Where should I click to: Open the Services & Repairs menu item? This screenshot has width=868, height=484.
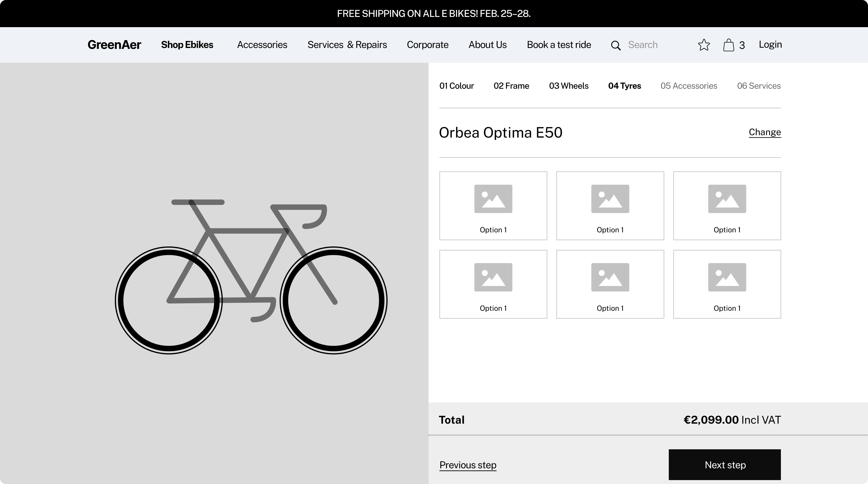(347, 45)
